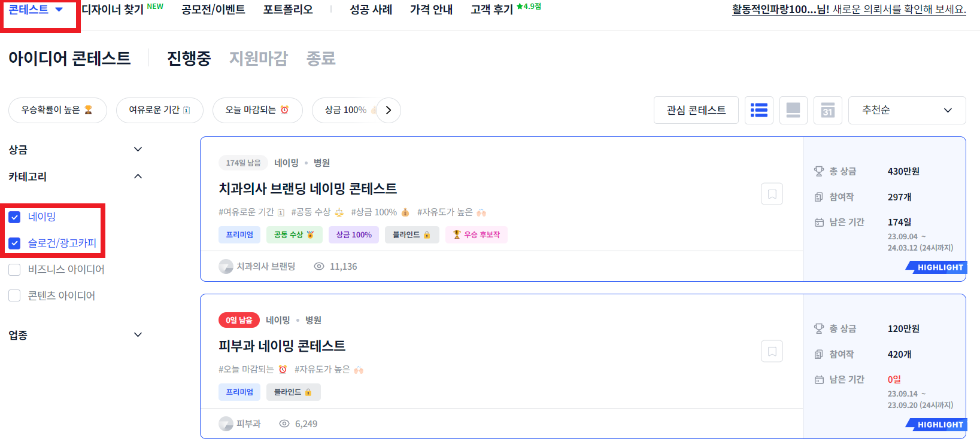980x448 pixels.
Task: Click 블라인드 tag on 피부과 card
Action: (x=293, y=392)
